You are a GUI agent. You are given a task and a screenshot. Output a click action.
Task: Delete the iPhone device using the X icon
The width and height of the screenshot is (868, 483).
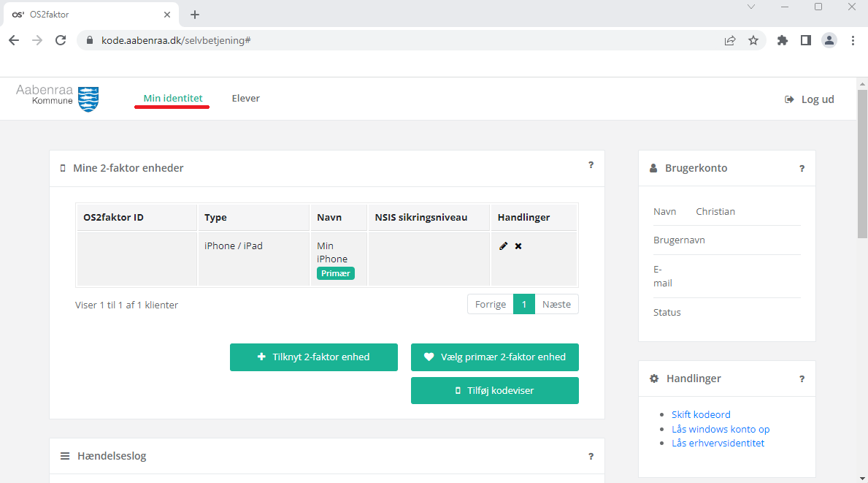[x=518, y=246]
